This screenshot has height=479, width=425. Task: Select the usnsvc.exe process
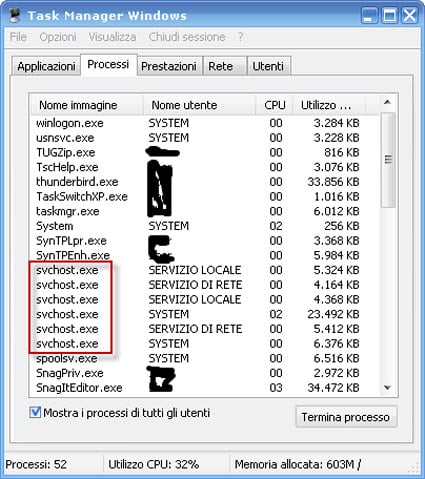tap(204, 138)
